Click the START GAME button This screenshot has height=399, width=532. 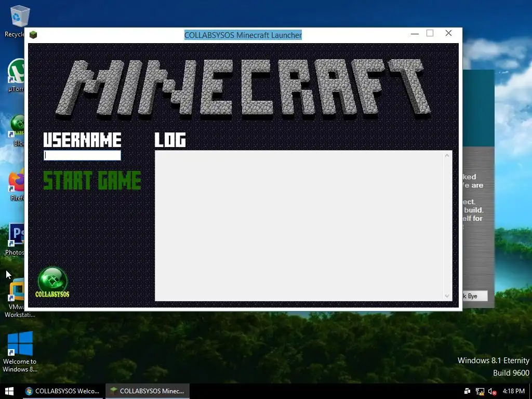click(x=92, y=180)
